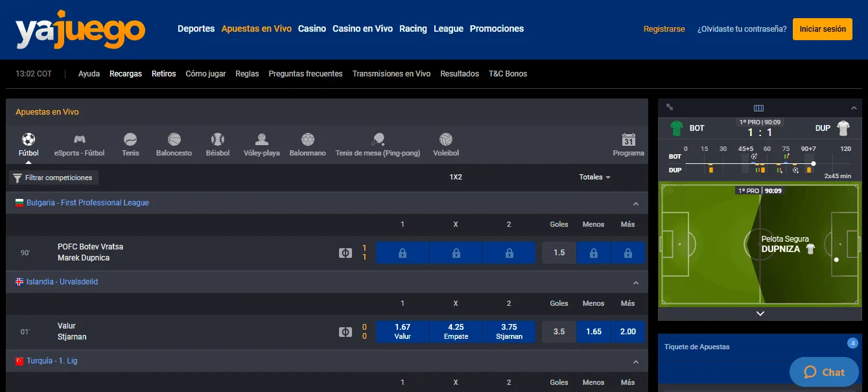The height and width of the screenshot is (392, 868).
Task: Open the Totales market dropdown
Action: pyautogui.click(x=594, y=177)
